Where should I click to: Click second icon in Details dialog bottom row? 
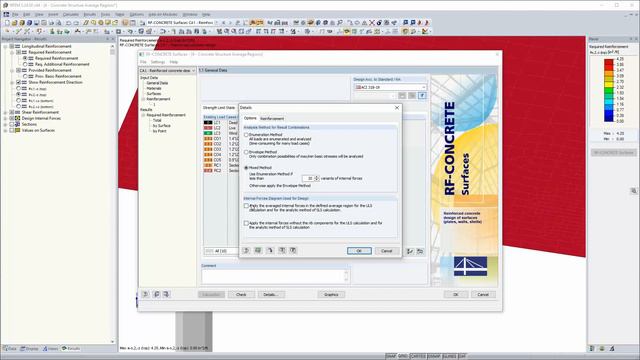[x=258, y=251]
